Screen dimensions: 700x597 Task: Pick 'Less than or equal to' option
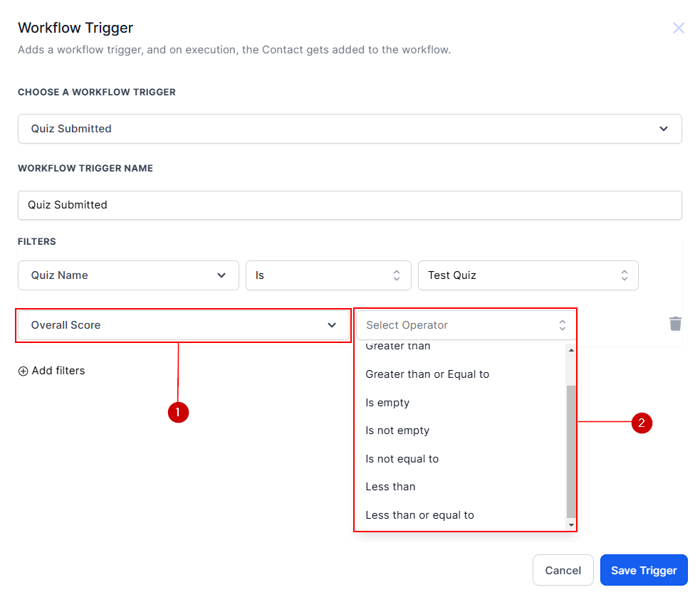click(x=419, y=515)
